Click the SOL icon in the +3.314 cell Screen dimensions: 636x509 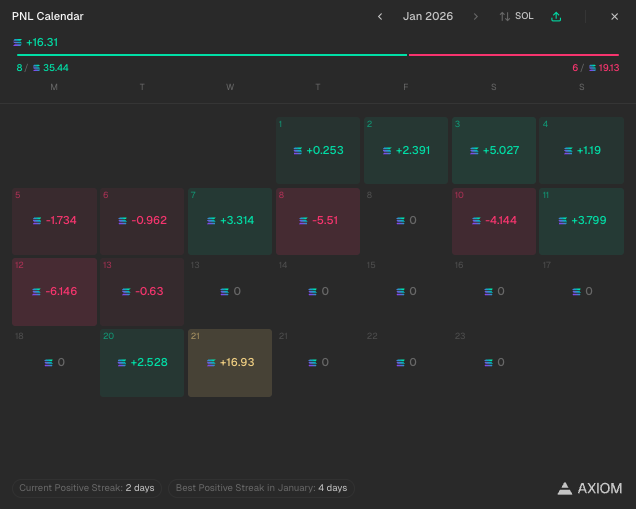coord(211,221)
